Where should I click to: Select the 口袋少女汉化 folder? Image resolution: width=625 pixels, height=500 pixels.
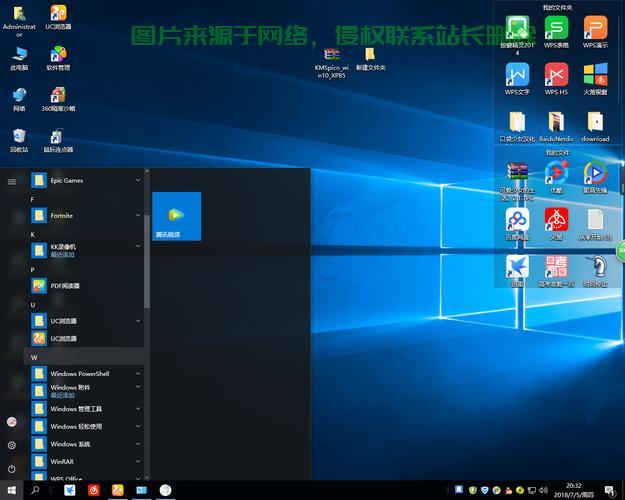click(517, 126)
